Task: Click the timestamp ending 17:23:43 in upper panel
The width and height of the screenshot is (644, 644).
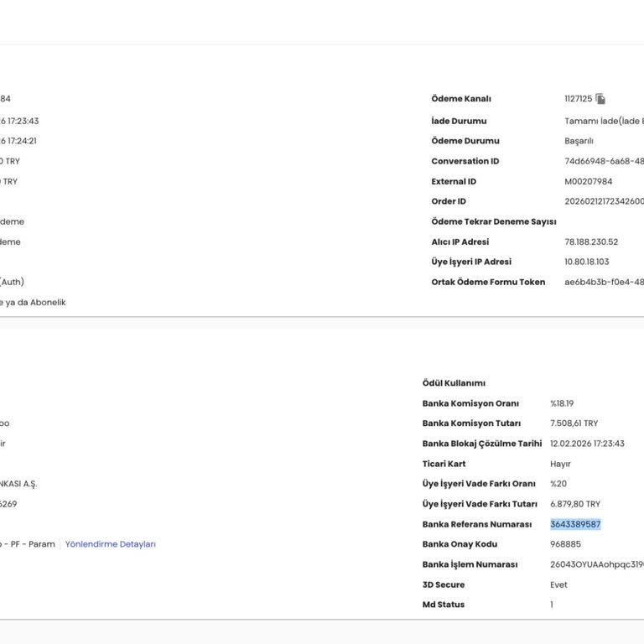Action: pyautogui.click(x=19, y=121)
